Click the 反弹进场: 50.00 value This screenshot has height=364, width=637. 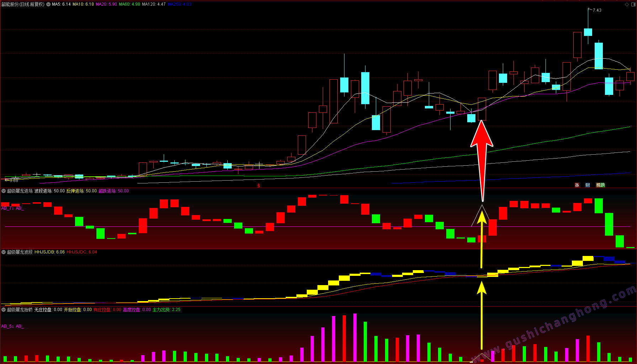point(81,191)
